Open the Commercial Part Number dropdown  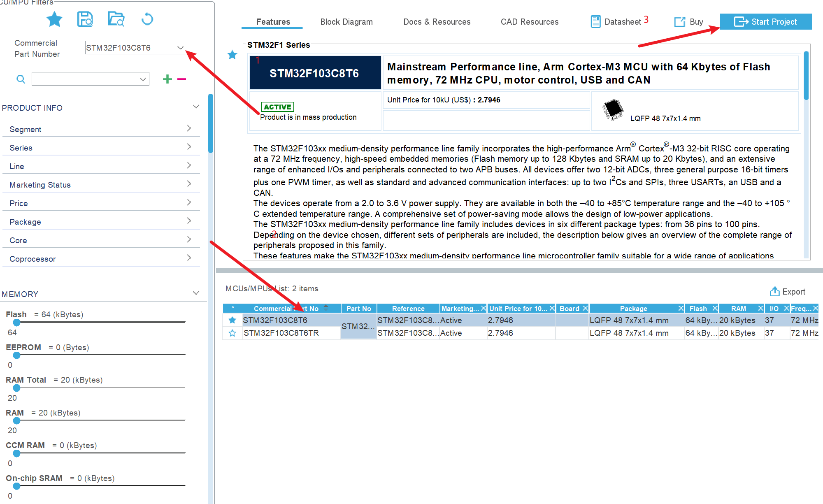tap(180, 48)
